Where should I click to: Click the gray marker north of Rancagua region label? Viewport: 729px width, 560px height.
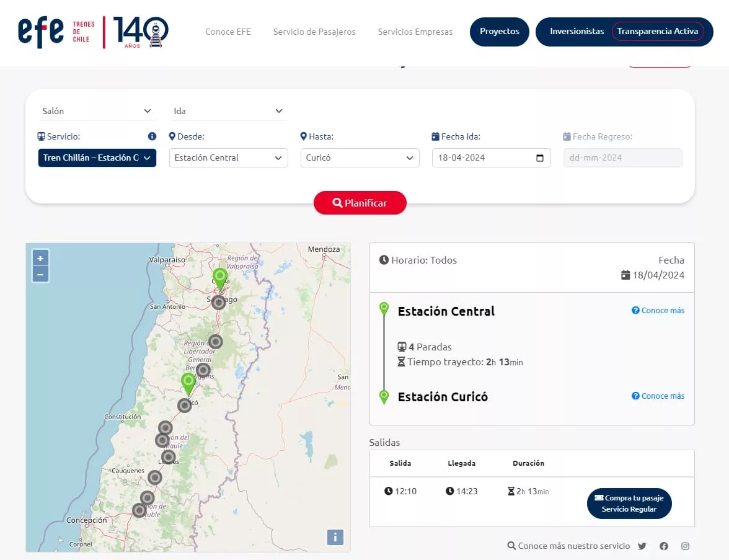coord(215,342)
